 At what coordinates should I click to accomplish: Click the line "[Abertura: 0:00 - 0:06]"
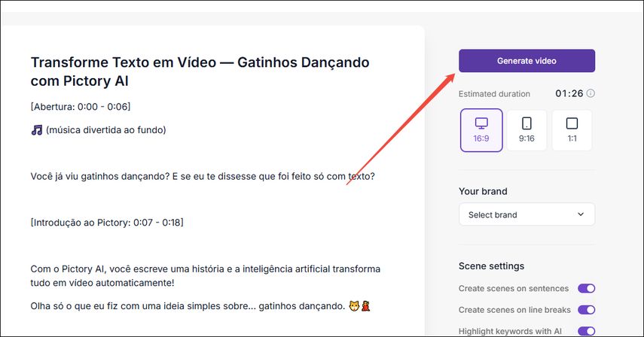click(81, 107)
